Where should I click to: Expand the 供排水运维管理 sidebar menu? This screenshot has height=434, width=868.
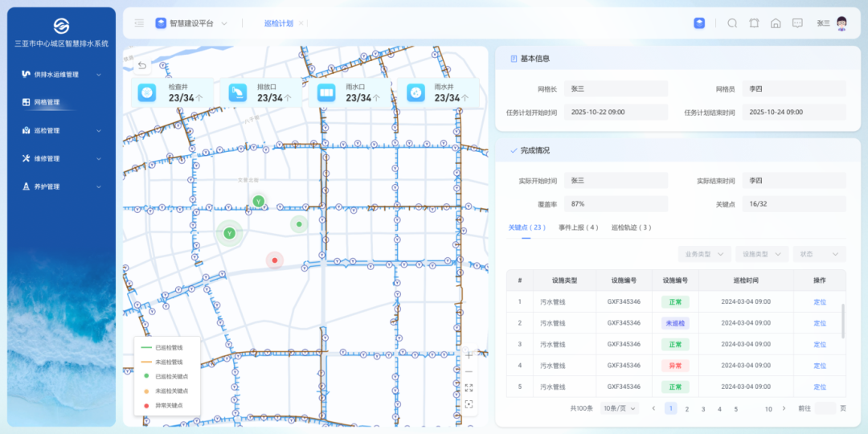pyautogui.click(x=61, y=75)
